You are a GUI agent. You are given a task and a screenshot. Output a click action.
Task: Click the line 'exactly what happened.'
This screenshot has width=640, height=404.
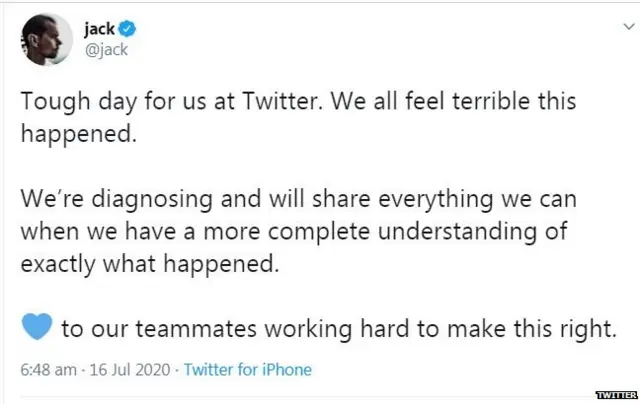[145, 264]
